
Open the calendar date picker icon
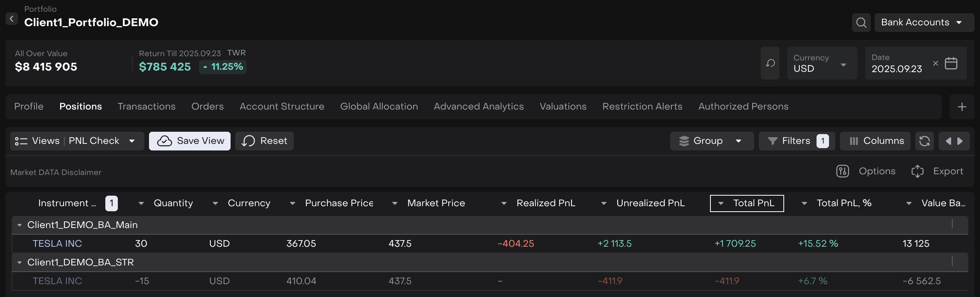click(951, 63)
